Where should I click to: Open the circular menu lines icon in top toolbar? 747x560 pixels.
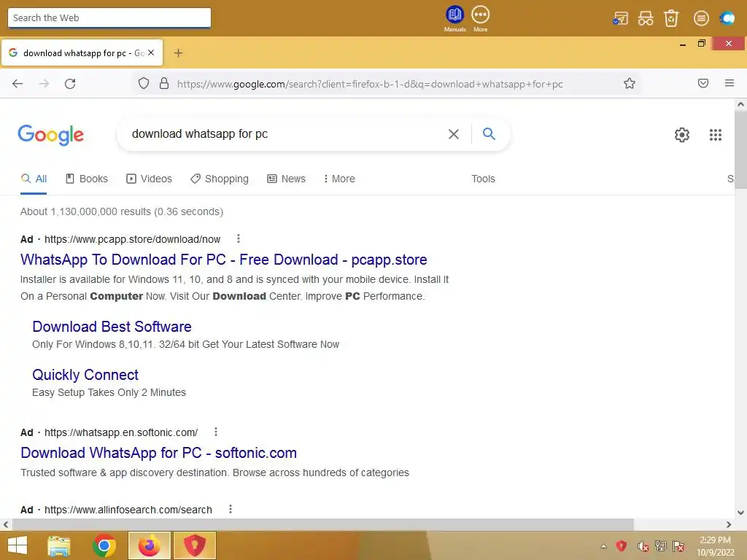click(x=701, y=18)
